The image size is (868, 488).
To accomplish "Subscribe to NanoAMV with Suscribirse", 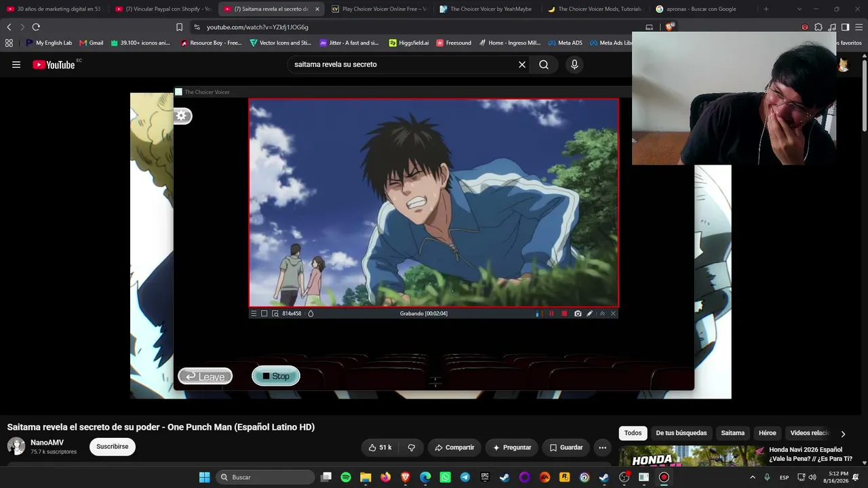I will [113, 447].
